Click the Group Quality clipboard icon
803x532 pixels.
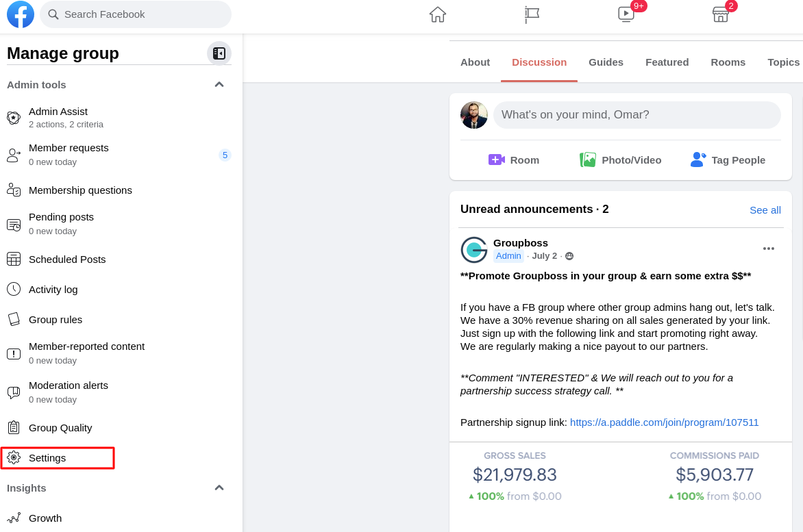coord(14,428)
